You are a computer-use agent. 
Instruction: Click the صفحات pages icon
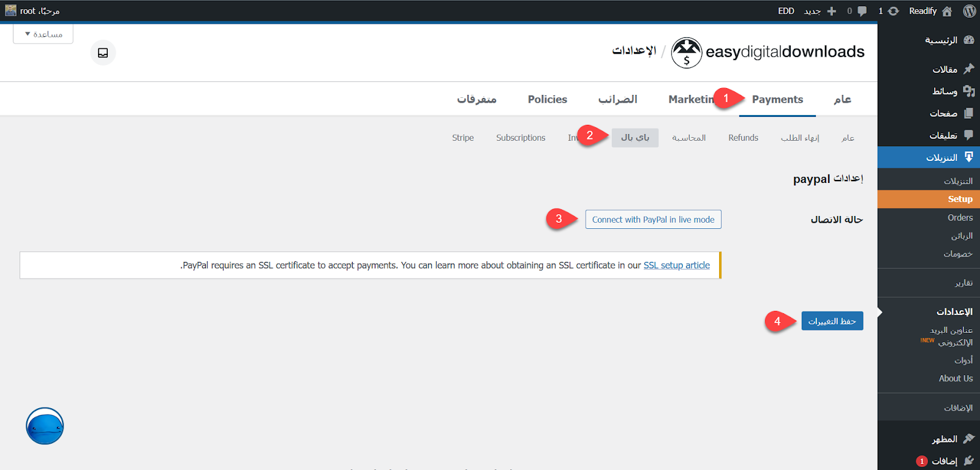(969, 113)
